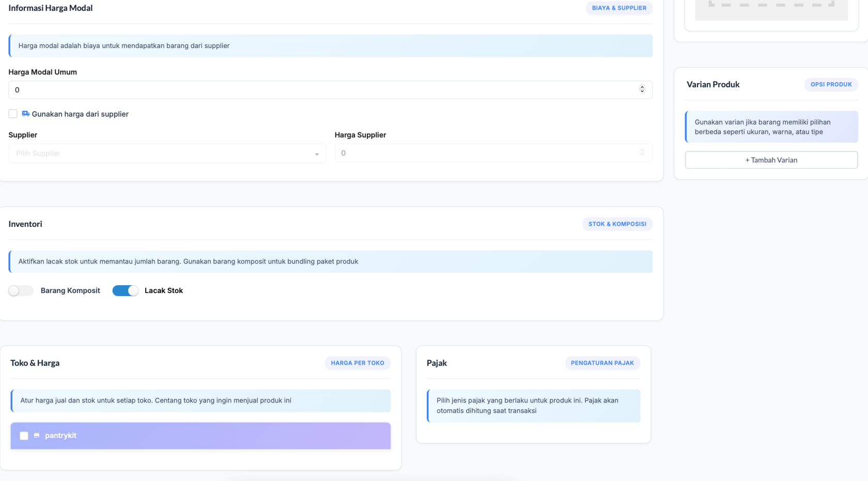Click the Harga Modal Umum stepper arrows
Viewport: 868px width, 481px height.
coord(642,89)
